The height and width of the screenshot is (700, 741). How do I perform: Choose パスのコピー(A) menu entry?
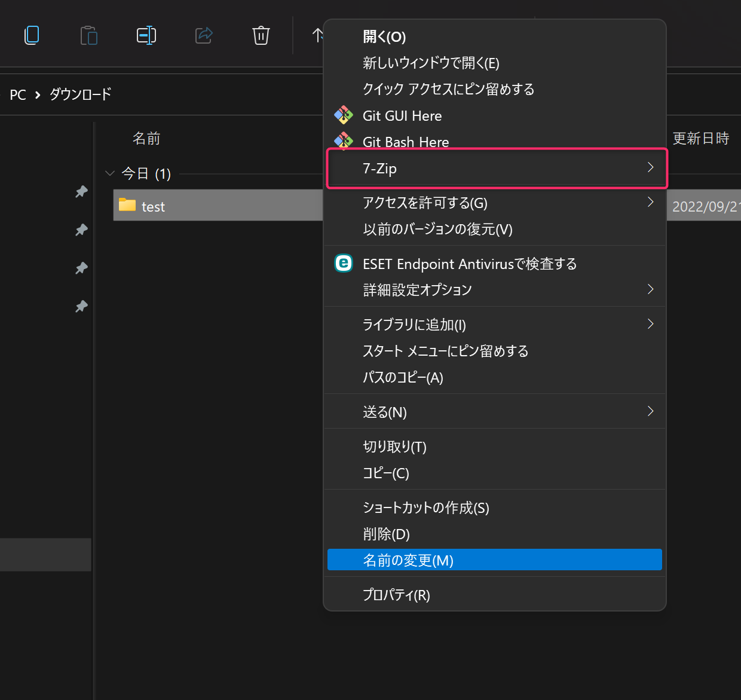tap(403, 377)
